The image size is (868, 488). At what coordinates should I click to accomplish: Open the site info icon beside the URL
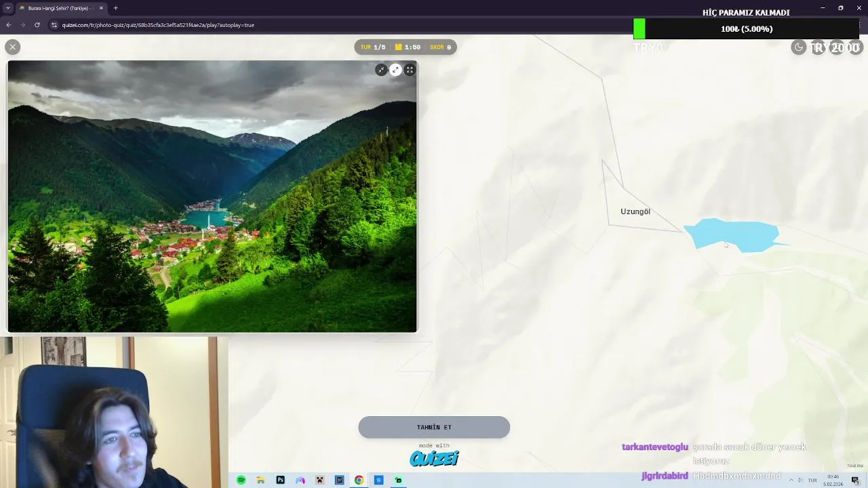(54, 25)
